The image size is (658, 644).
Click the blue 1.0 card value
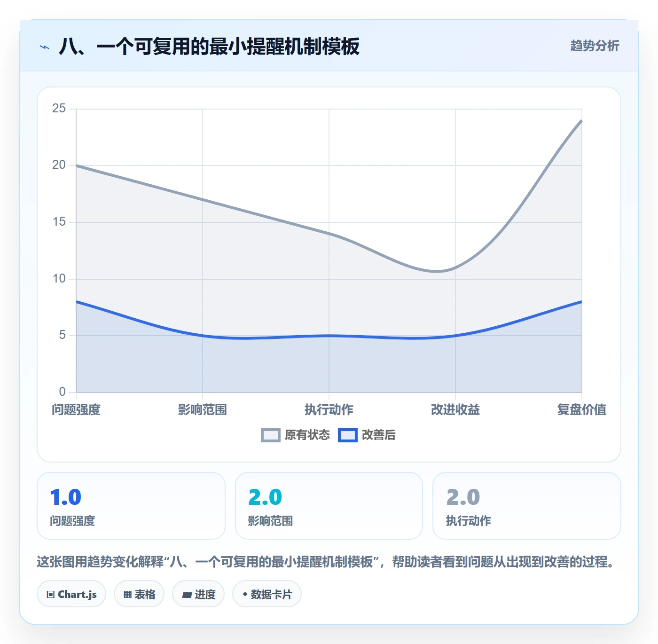tap(66, 497)
